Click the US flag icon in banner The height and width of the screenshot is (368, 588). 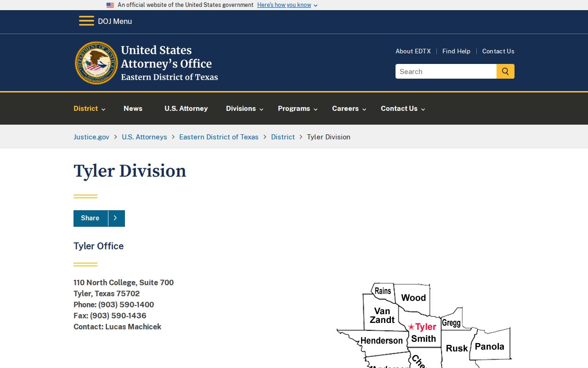click(x=110, y=5)
